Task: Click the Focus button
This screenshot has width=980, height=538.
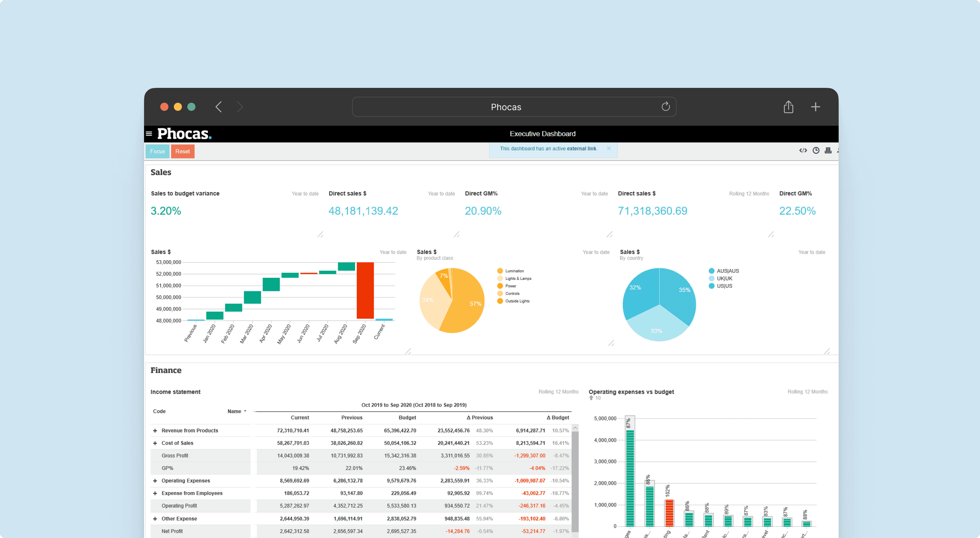Action: coord(158,151)
